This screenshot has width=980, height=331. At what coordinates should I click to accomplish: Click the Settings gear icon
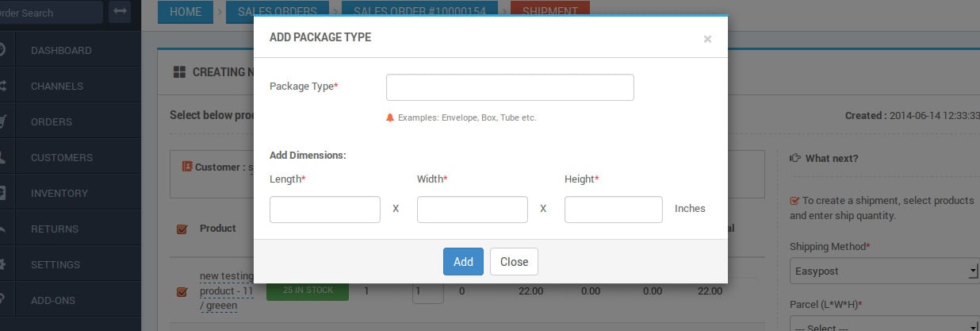tap(3, 264)
